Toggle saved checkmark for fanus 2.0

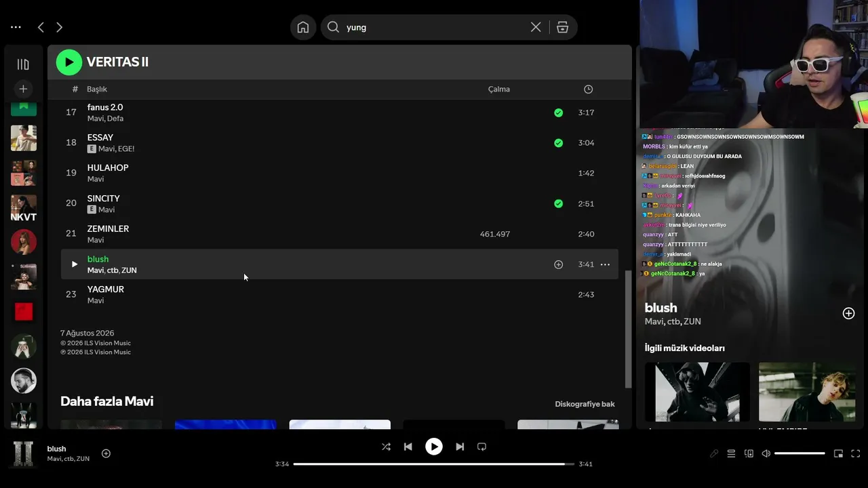click(x=558, y=113)
